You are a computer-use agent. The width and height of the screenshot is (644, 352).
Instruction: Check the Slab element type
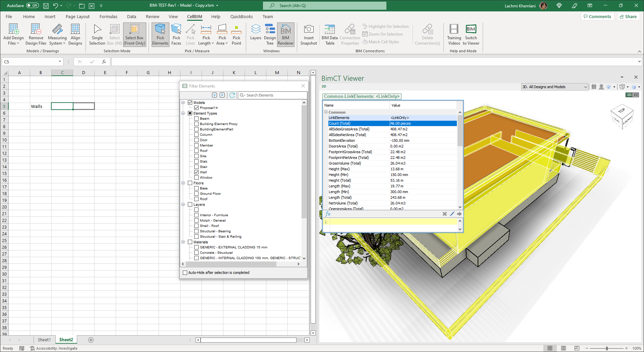[x=197, y=162]
